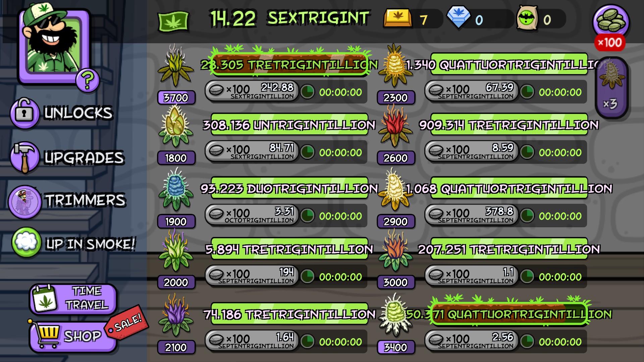Toggle the x3 plant boost button
The width and height of the screenshot is (644, 362).
pos(611,88)
